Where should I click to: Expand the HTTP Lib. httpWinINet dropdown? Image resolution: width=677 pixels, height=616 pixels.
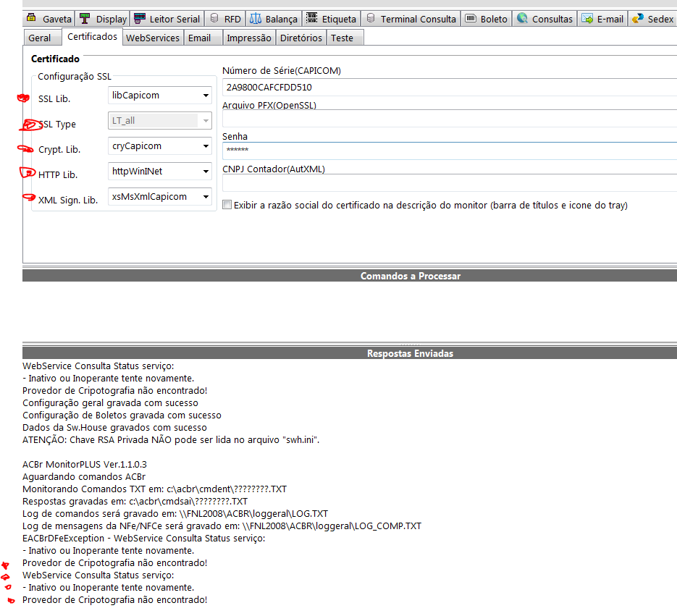[206, 172]
